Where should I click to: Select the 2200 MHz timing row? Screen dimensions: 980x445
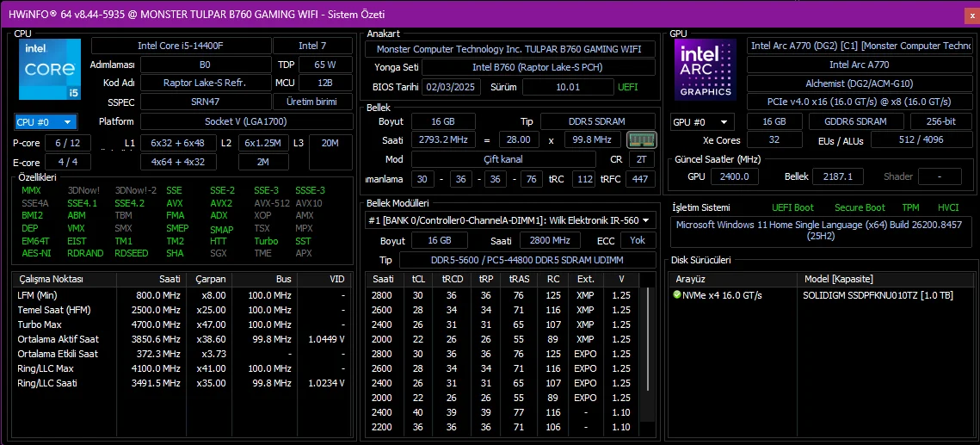point(504,427)
